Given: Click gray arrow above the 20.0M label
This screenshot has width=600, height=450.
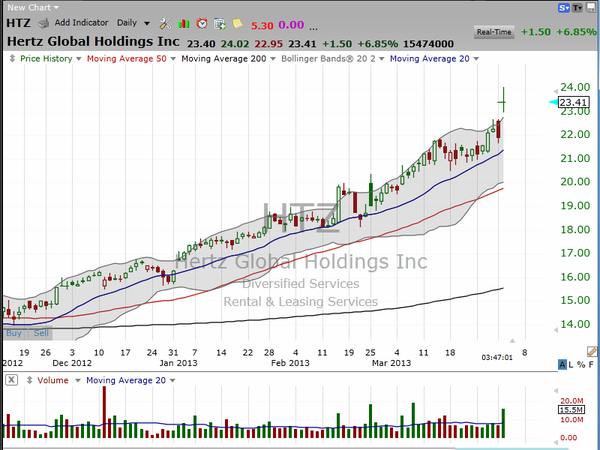Looking at the screenshot, I should 556,391.
